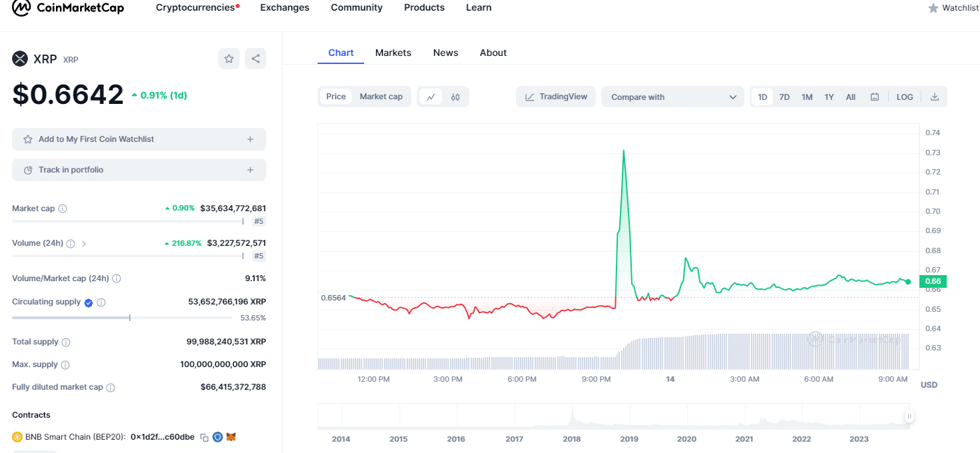
Task: Switch to the Markets tab
Action: 393,53
